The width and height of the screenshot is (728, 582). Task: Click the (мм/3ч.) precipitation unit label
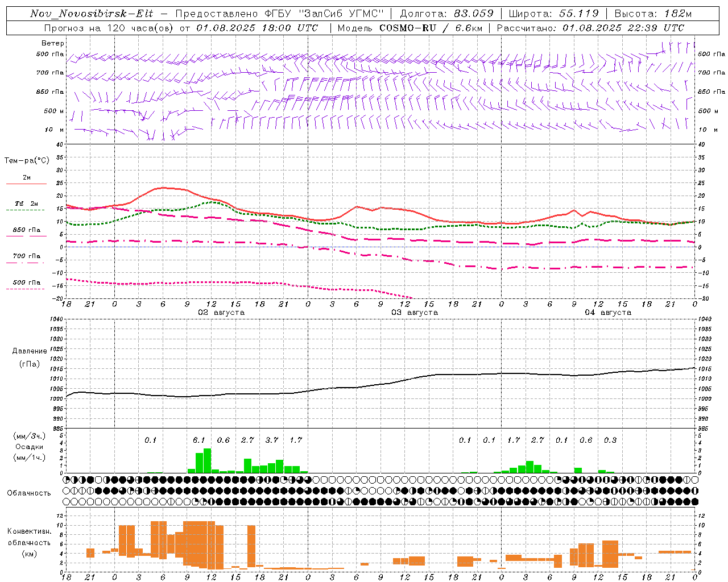30,436
